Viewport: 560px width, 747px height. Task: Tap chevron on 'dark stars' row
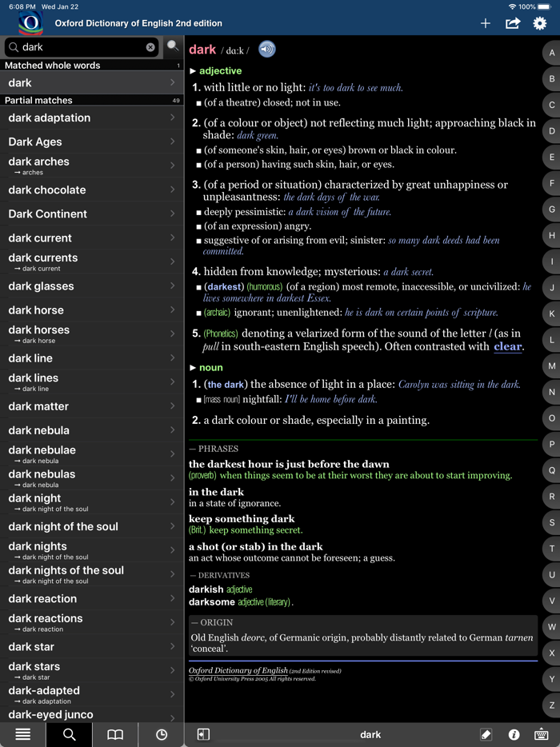173,670
